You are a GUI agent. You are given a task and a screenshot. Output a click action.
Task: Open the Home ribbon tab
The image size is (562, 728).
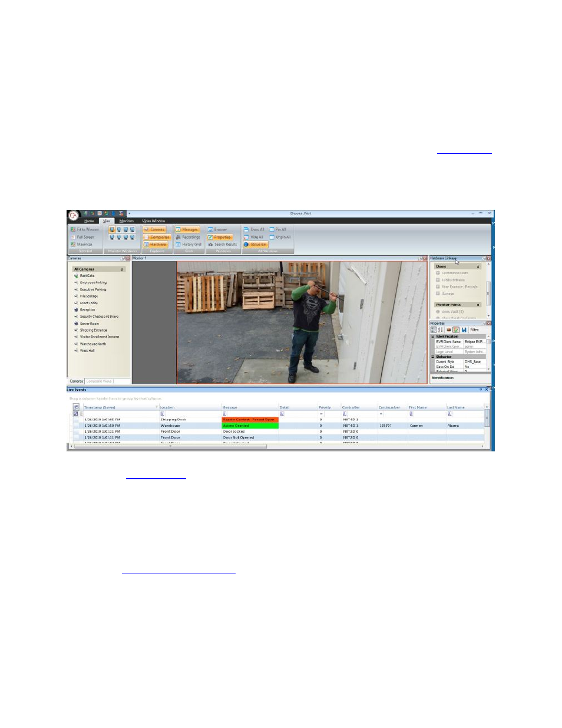click(89, 221)
